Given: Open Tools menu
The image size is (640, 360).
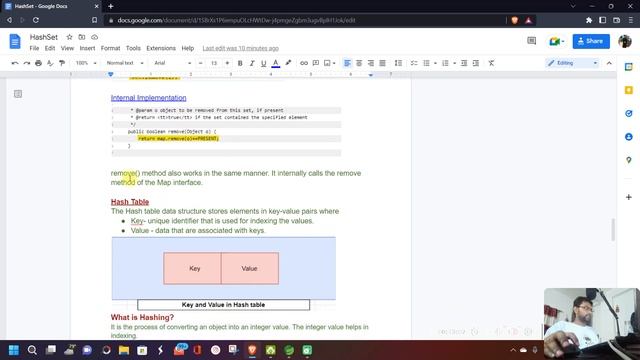Looking at the screenshot, I should pyautogui.click(x=133, y=48).
